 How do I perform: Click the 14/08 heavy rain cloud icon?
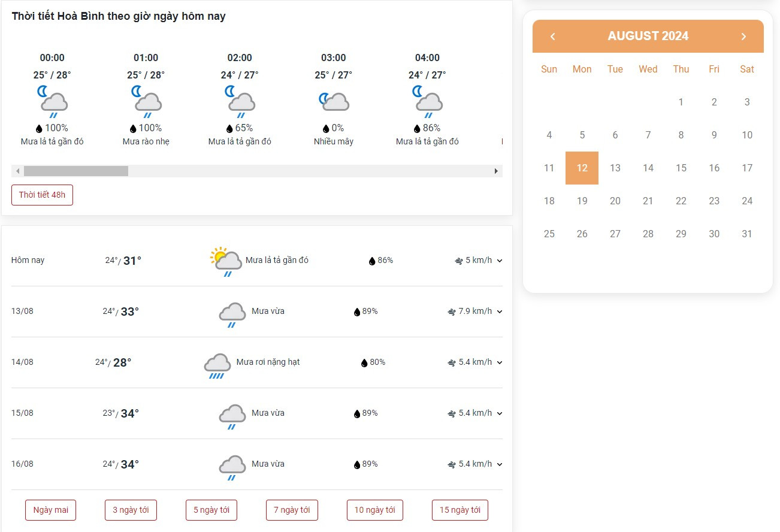point(217,365)
